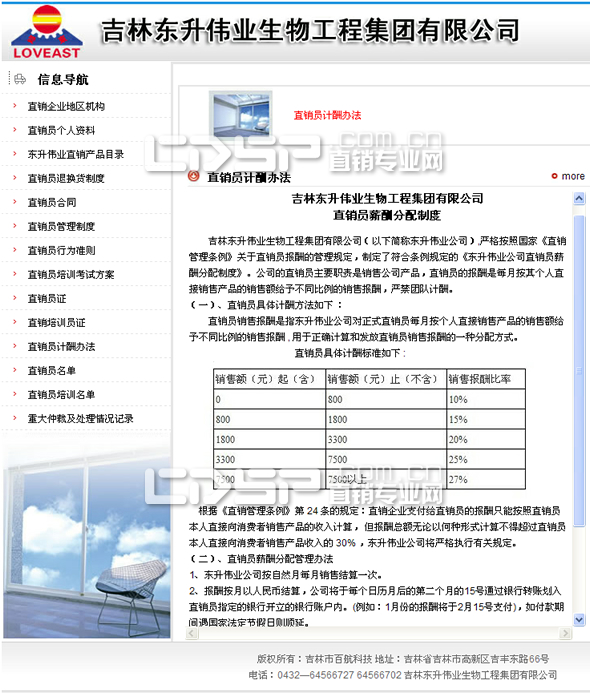Select 直销员管理制度 in the navigation
Viewport: 590px width, 693px height.
(x=61, y=226)
